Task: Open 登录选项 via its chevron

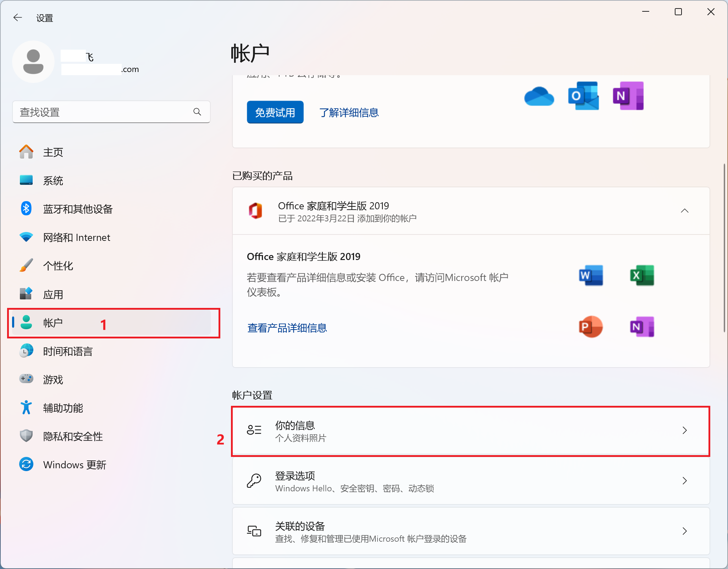Action: click(x=685, y=481)
